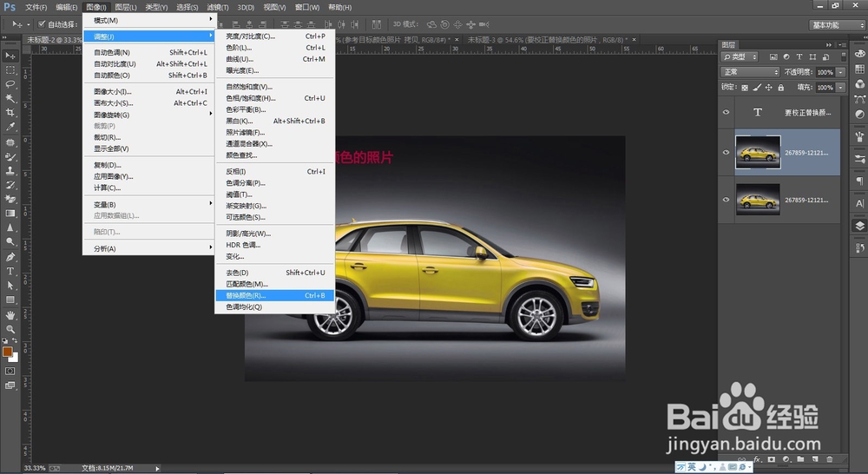Open the workspace 基本功能 dropdown

pos(837,25)
